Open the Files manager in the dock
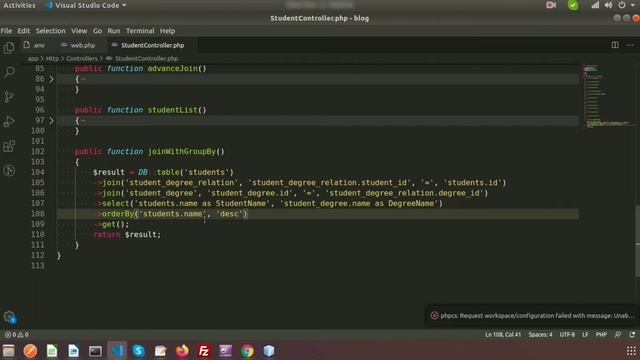Viewport: 640px width, 360px height. [9, 351]
